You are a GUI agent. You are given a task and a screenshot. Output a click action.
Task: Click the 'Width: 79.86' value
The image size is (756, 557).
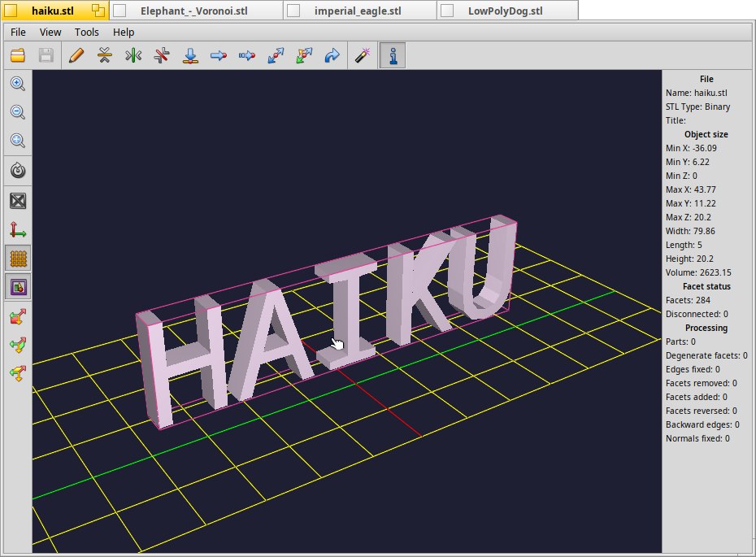click(x=690, y=231)
